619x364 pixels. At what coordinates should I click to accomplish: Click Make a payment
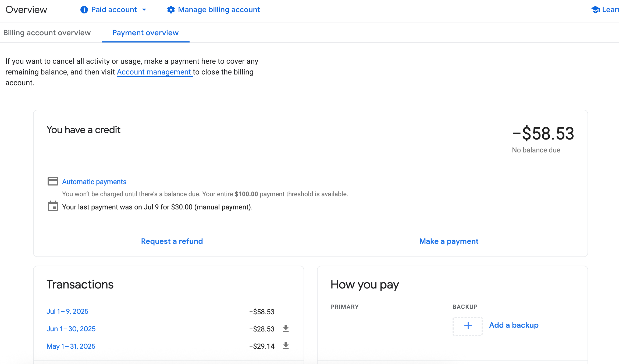[x=449, y=241]
